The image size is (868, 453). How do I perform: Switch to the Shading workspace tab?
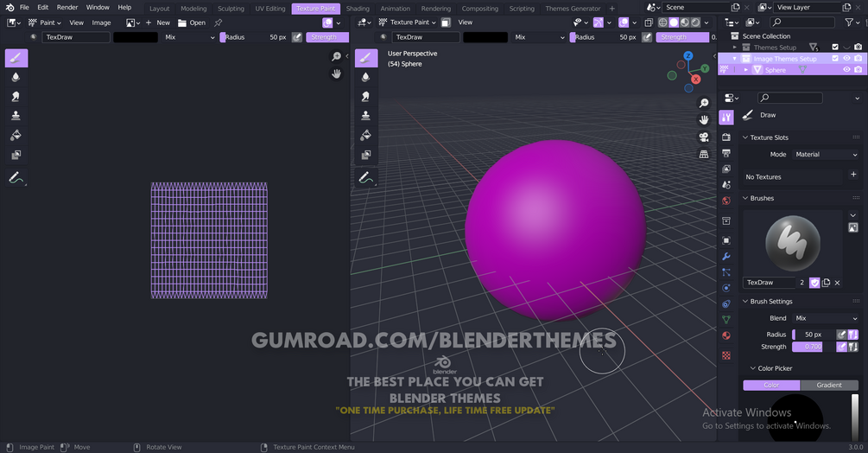[x=358, y=9]
